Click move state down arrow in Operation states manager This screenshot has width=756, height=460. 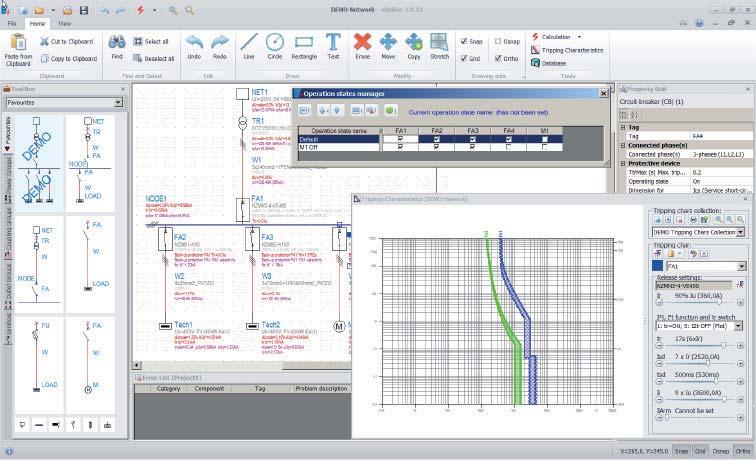point(337,111)
